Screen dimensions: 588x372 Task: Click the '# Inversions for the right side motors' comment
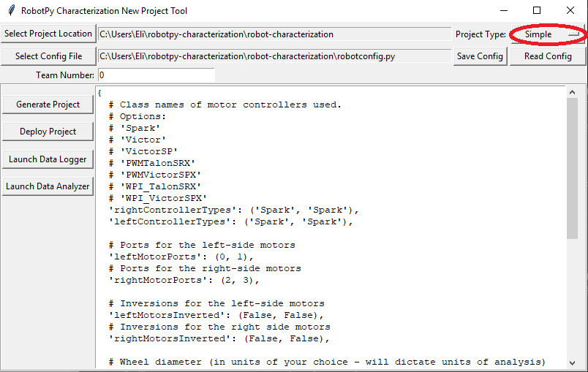219,327
